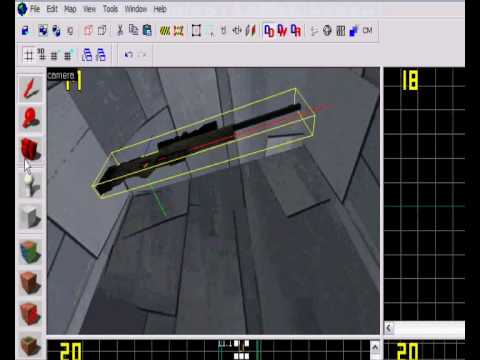Click the CM toolbar button

[367, 31]
